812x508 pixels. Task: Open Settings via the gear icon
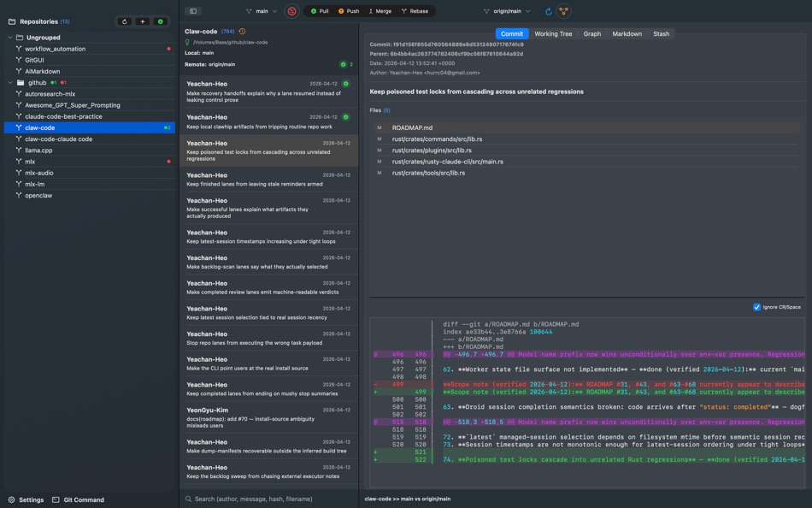(12, 499)
